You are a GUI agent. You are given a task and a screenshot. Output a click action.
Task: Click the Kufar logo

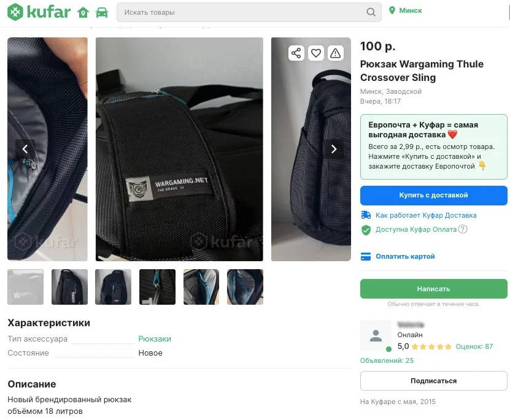pyautogui.click(x=39, y=12)
